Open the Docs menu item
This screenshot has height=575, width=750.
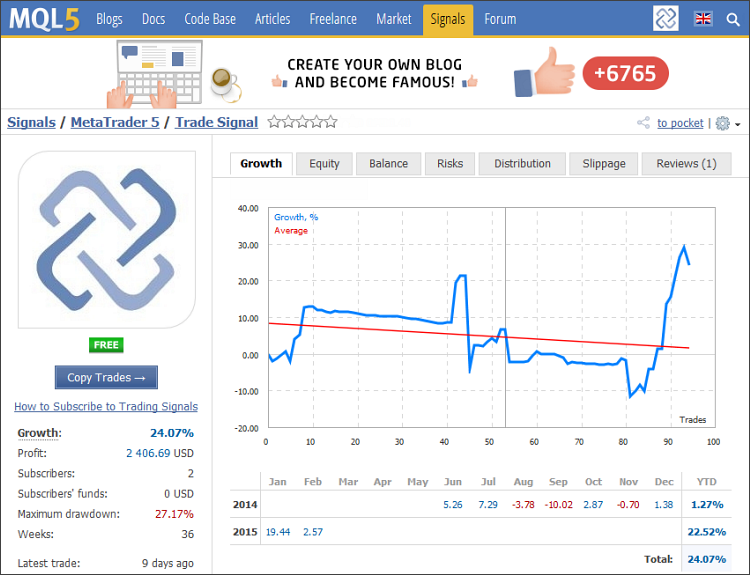tap(153, 19)
